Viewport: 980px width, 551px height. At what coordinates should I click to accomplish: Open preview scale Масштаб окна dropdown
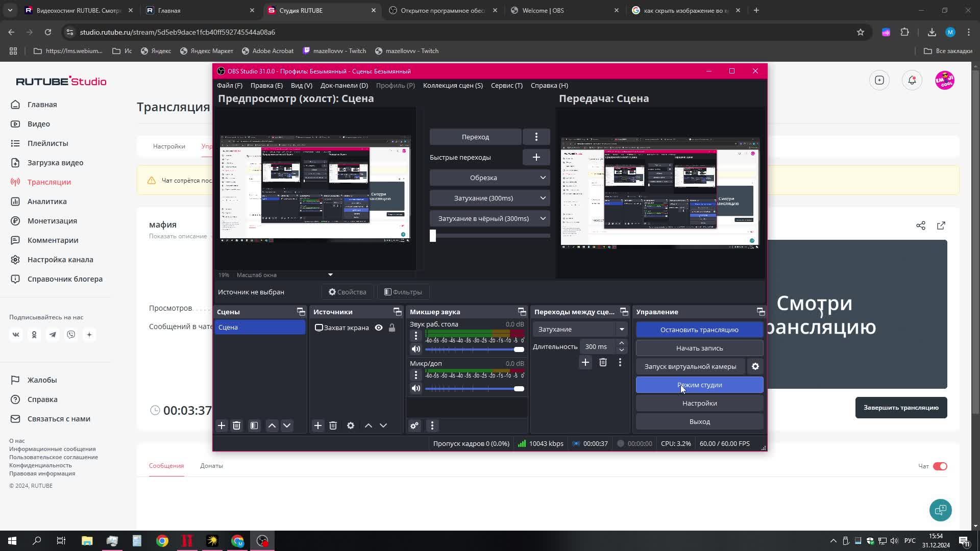pos(330,275)
